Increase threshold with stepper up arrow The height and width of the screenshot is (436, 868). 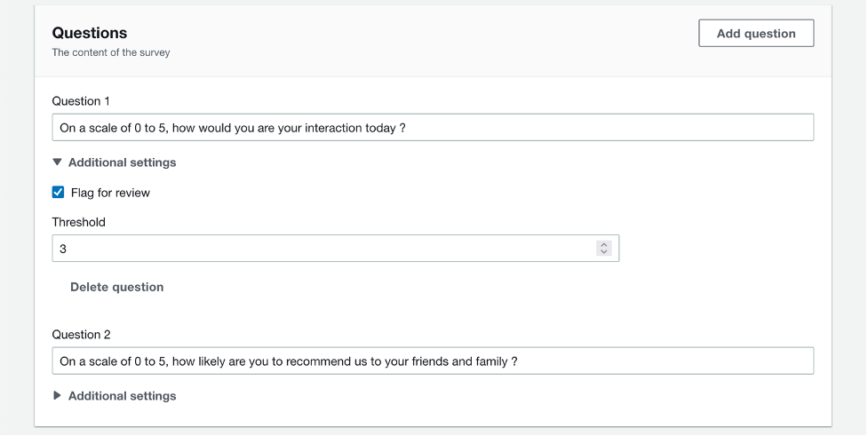(604, 245)
